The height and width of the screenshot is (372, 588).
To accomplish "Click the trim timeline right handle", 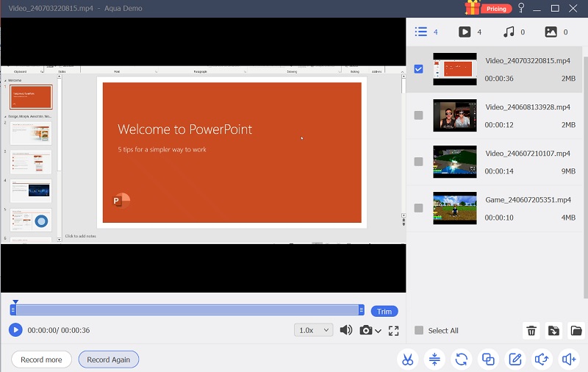I will pos(361,310).
